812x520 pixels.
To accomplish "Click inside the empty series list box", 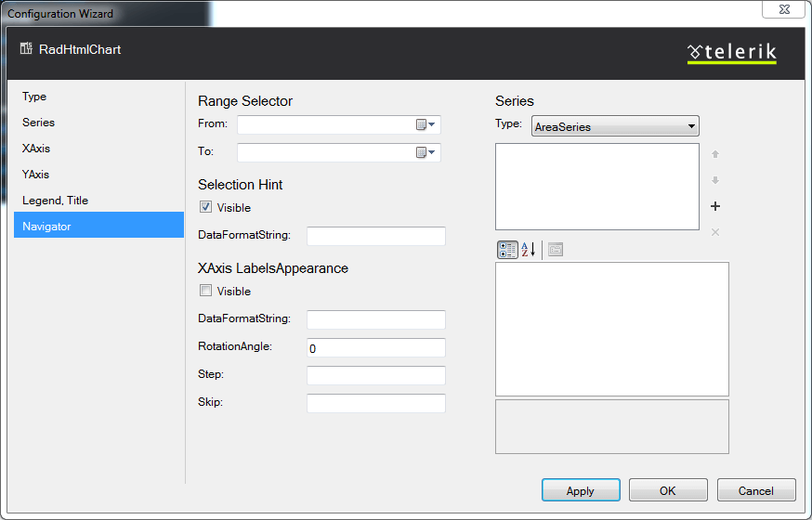I will pos(597,187).
